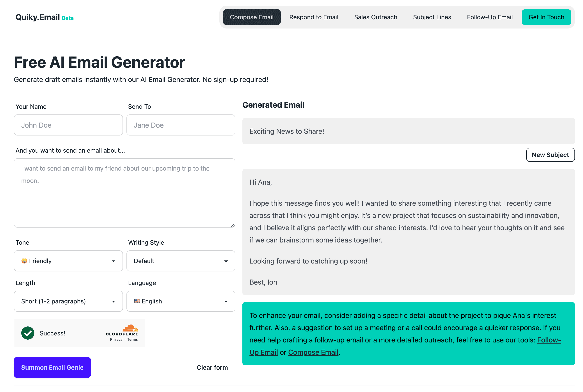Open the Cloudflare Terms link
This screenshot has width=583, height=392.
click(132, 339)
